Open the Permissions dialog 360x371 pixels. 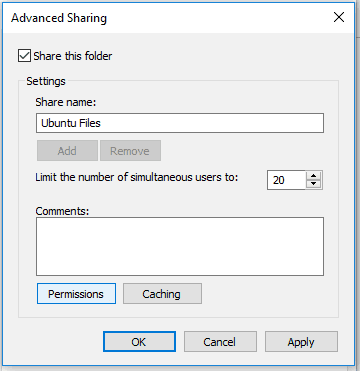pyautogui.click(x=76, y=294)
